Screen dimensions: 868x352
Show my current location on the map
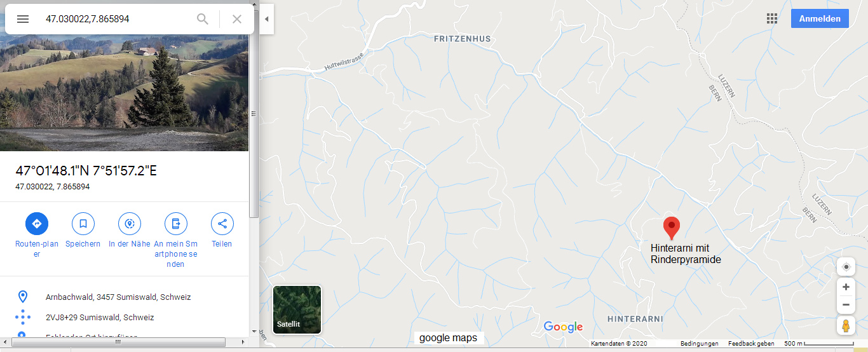846,267
